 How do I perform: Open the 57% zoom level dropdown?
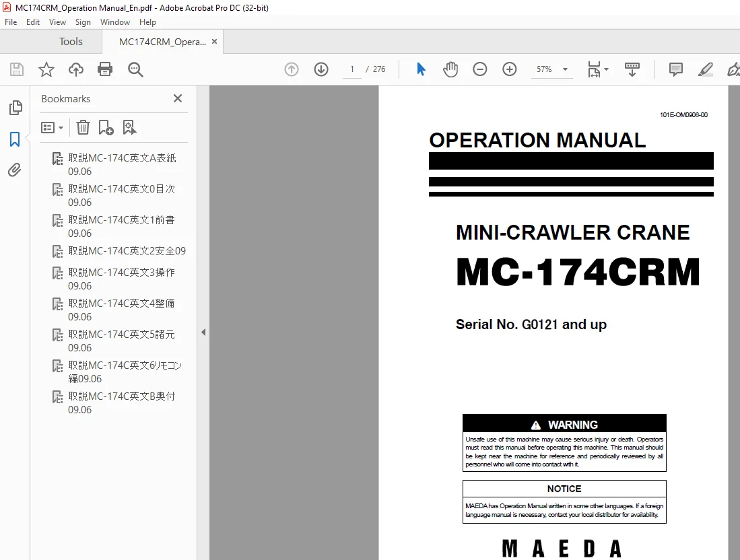point(551,69)
